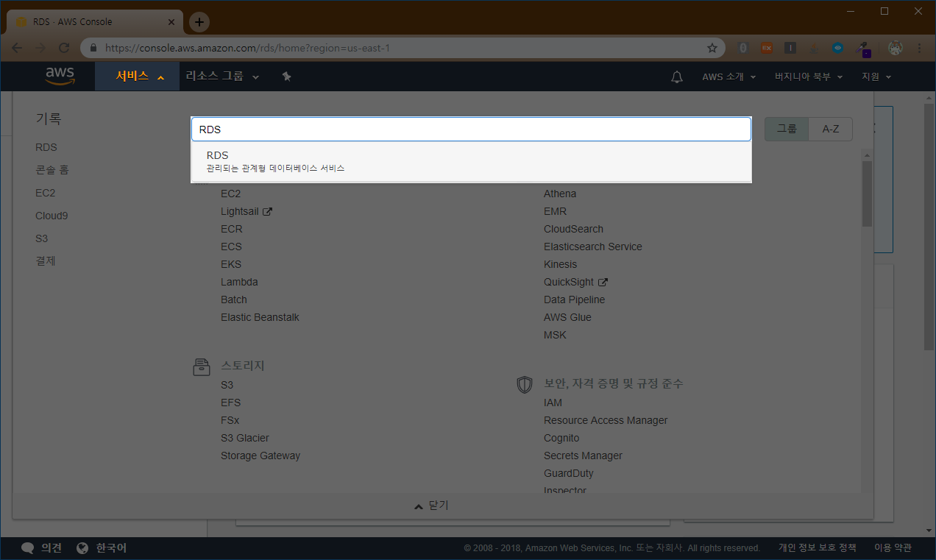The height and width of the screenshot is (560, 936).
Task: Open Storage Gateway service
Action: tap(260, 456)
